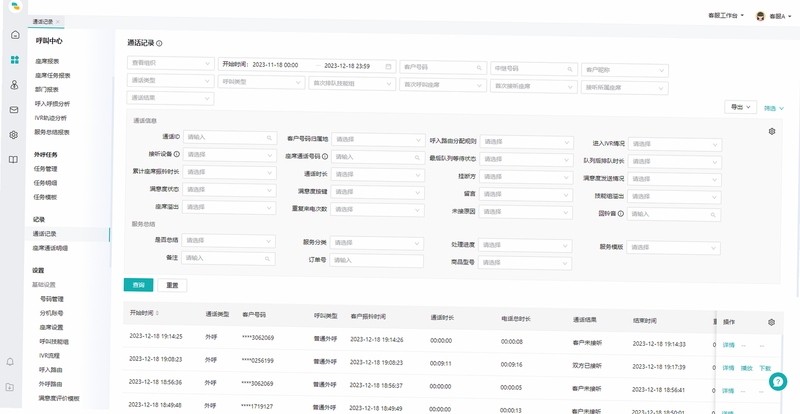Click 下载 for the 19:08:23 call
Viewport: 800px width, 414px height.
point(765,368)
